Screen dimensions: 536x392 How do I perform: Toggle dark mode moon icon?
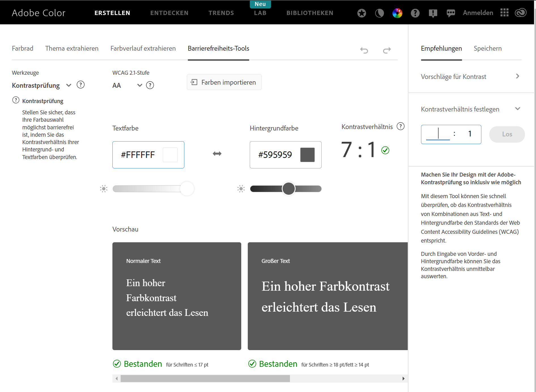pos(379,13)
